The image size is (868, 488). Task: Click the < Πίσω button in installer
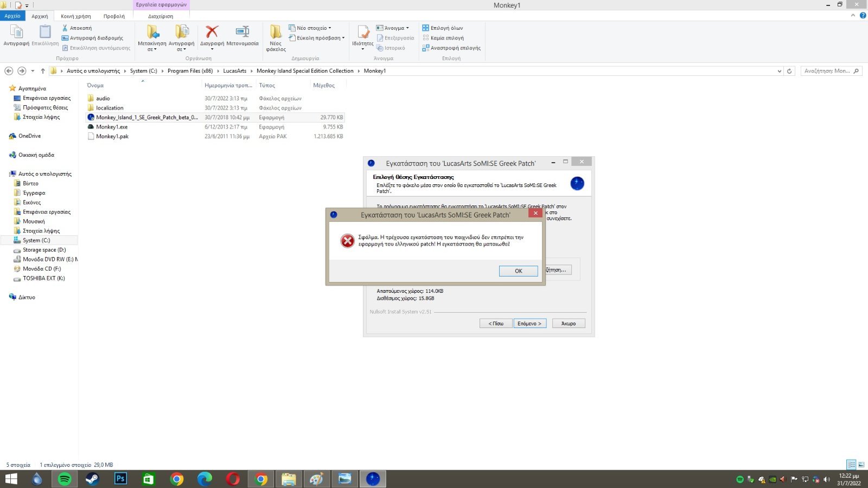[x=496, y=323]
